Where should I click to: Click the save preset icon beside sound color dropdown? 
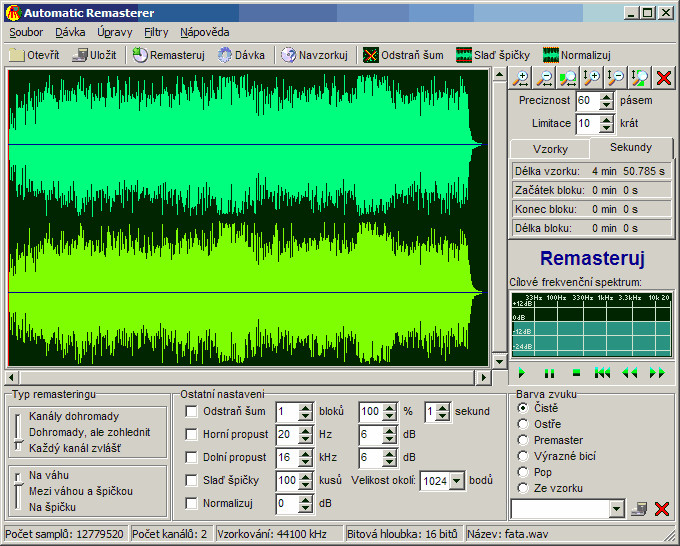tap(639, 509)
